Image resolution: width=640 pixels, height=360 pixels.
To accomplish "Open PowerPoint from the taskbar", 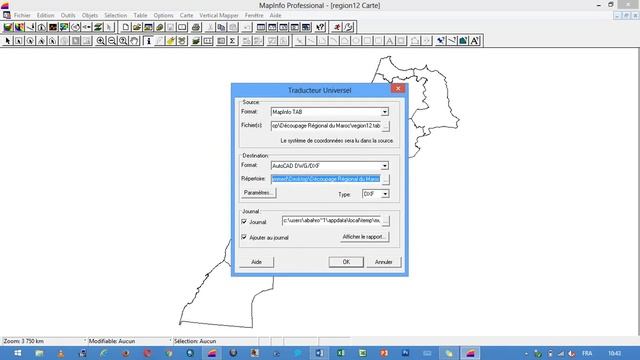I will (x=384, y=353).
